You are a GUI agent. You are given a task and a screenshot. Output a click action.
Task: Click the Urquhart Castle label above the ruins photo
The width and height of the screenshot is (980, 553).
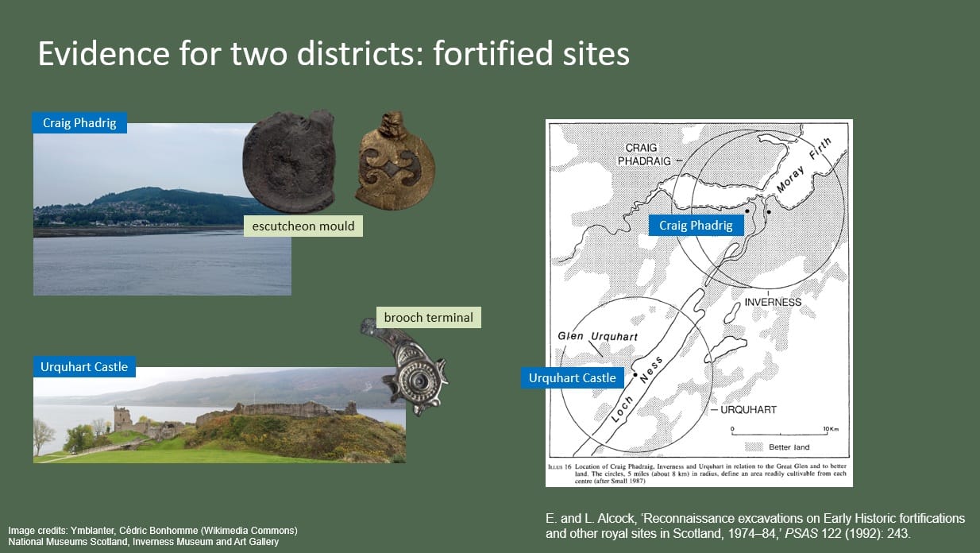tap(84, 367)
